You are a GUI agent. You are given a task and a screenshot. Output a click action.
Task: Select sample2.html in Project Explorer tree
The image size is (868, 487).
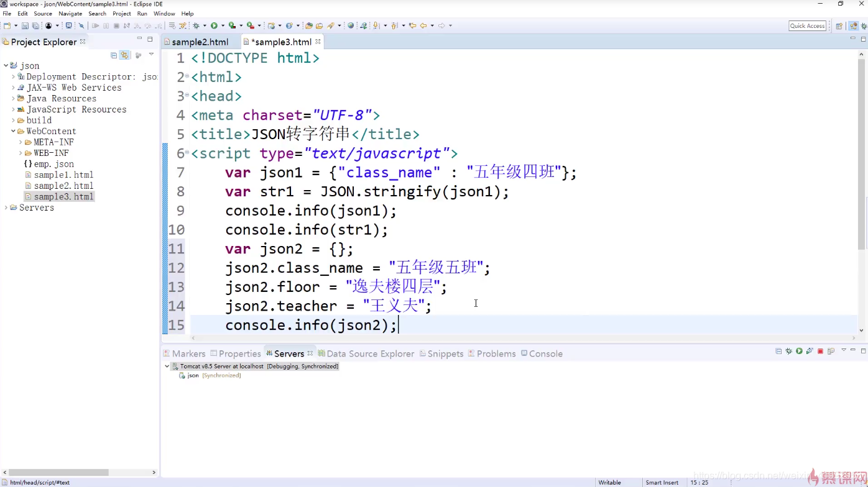pyautogui.click(x=59, y=186)
